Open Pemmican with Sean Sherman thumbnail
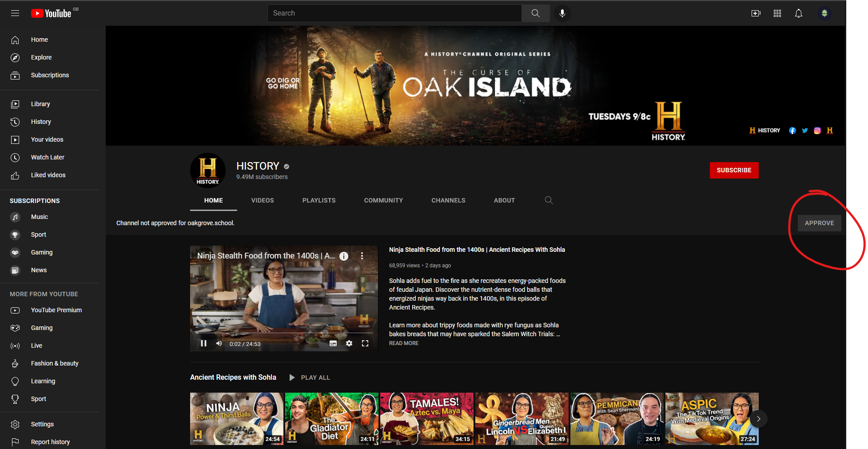The width and height of the screenshot is (868, 449). pos(617,419)
